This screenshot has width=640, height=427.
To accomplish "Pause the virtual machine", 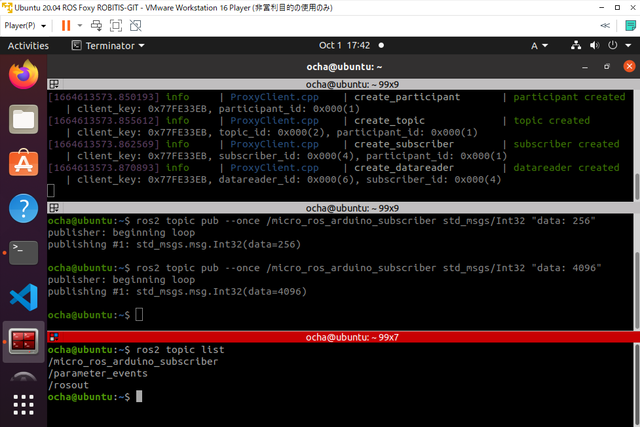I will coord(65,25).
